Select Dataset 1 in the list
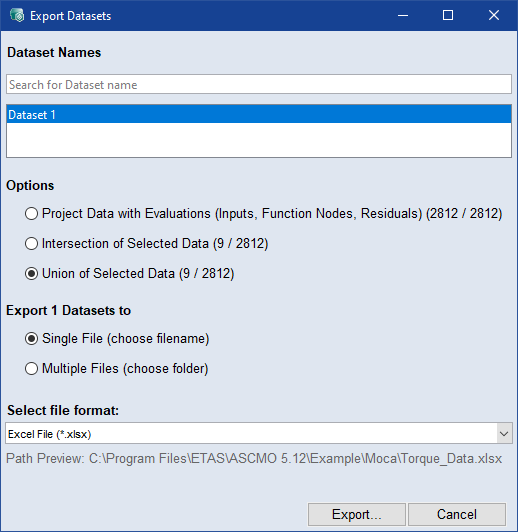This screenshot has height=532, width=518. click(x=259, y=114)
